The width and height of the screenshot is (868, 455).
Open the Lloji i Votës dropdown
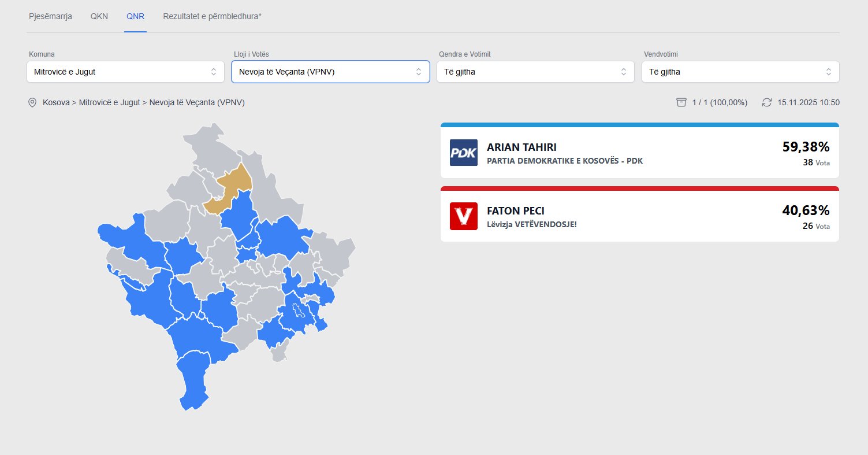330,72
